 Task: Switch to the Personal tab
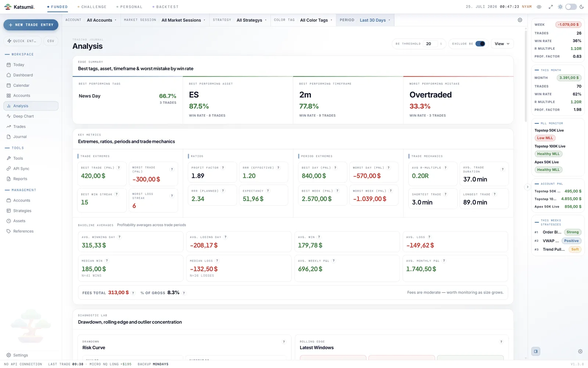tap(129, 7)
